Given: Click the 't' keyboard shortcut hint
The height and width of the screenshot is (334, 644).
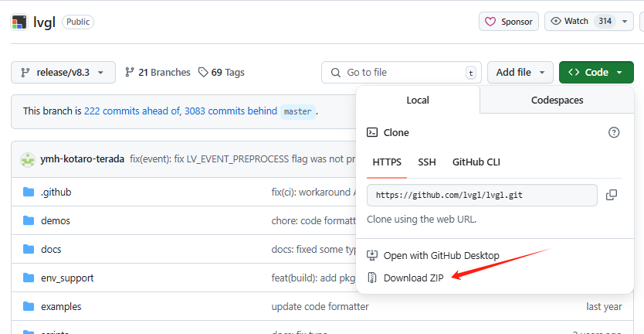Looking at the screenshot, I should pyautogui.click(x=471, y=73).
